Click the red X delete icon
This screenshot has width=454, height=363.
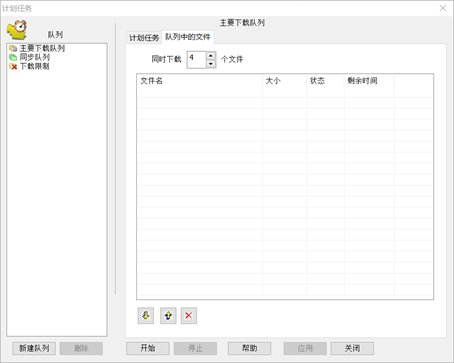click(x=189, y=315)
